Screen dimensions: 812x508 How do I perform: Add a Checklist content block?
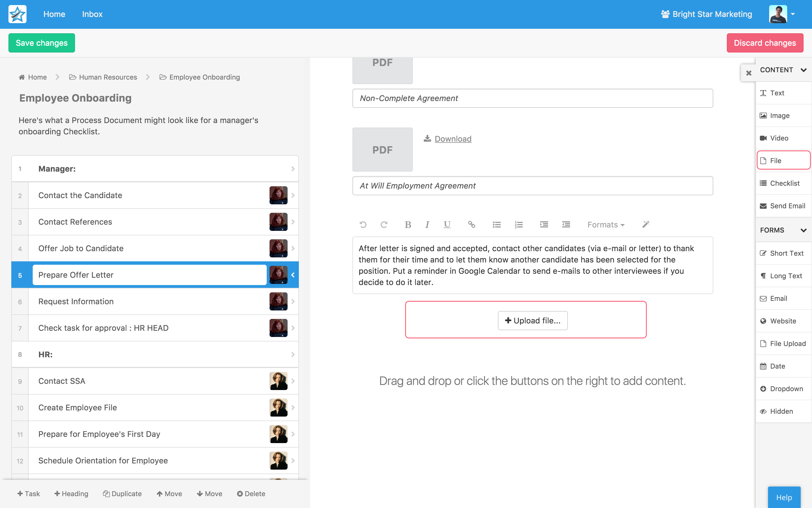(x=784, y=183)
